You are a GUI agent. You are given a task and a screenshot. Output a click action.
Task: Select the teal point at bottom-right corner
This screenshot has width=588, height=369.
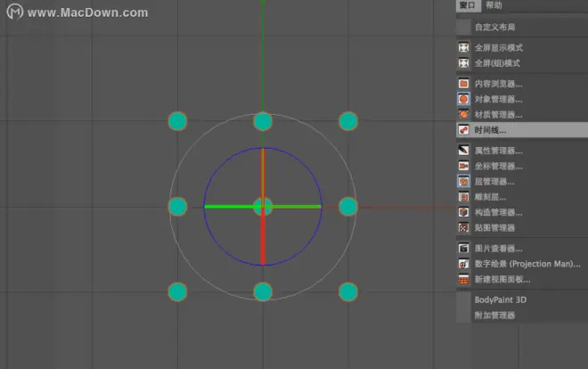pos(348,291)
